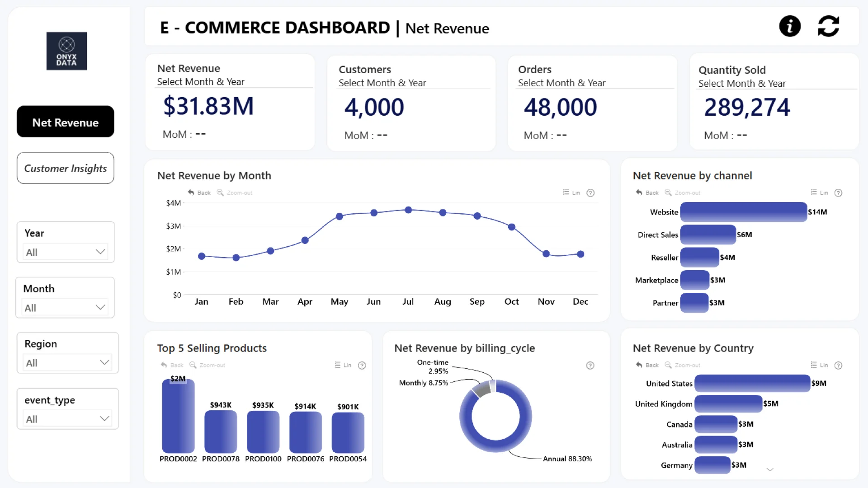Click the refresh arrows icon in header
The width and height of the screenshot is (868, 488).
(x=828, y=26)
